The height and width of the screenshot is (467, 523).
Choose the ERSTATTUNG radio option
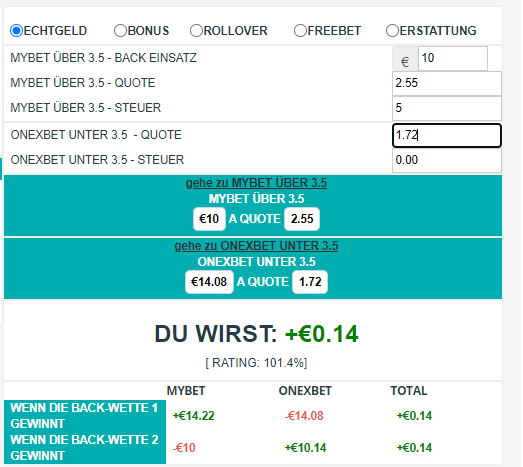click(392, 31)
